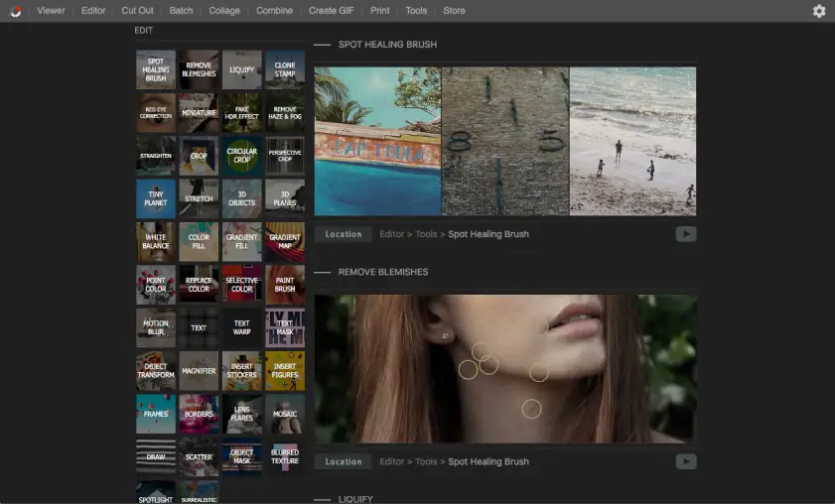Open the Tiny Planet effect tile
835x504 pixels.
click(156, 198)
